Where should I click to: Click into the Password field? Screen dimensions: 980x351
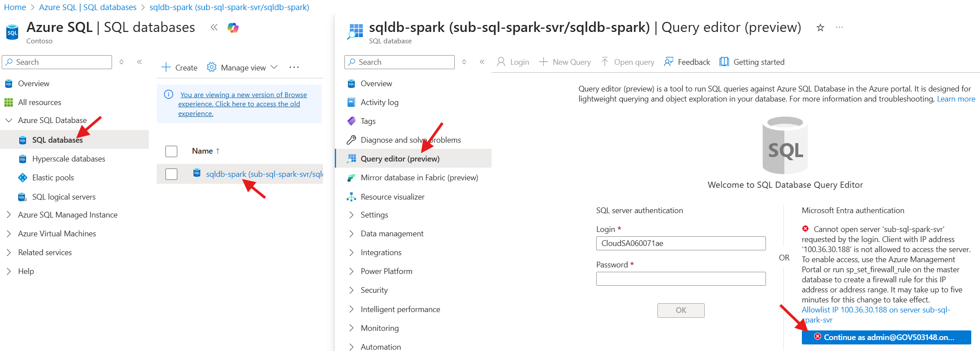click(681, 279)
